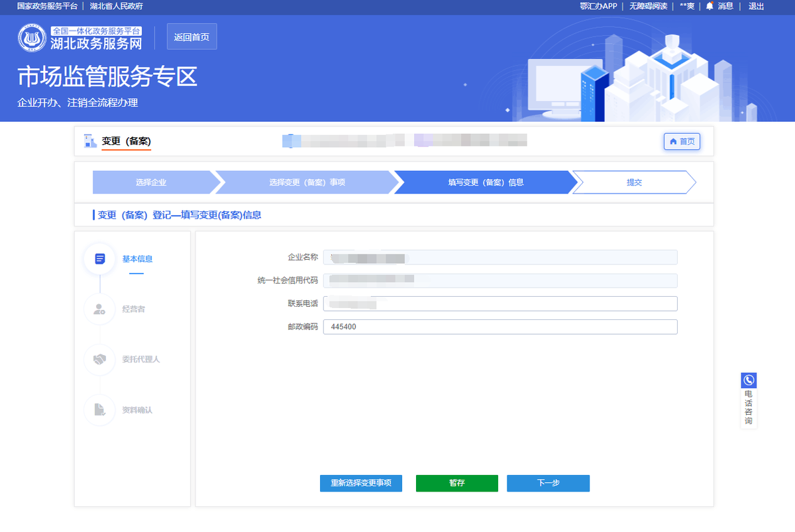Click the 退出 logout link
795x532 pixels.
(756, 6)
